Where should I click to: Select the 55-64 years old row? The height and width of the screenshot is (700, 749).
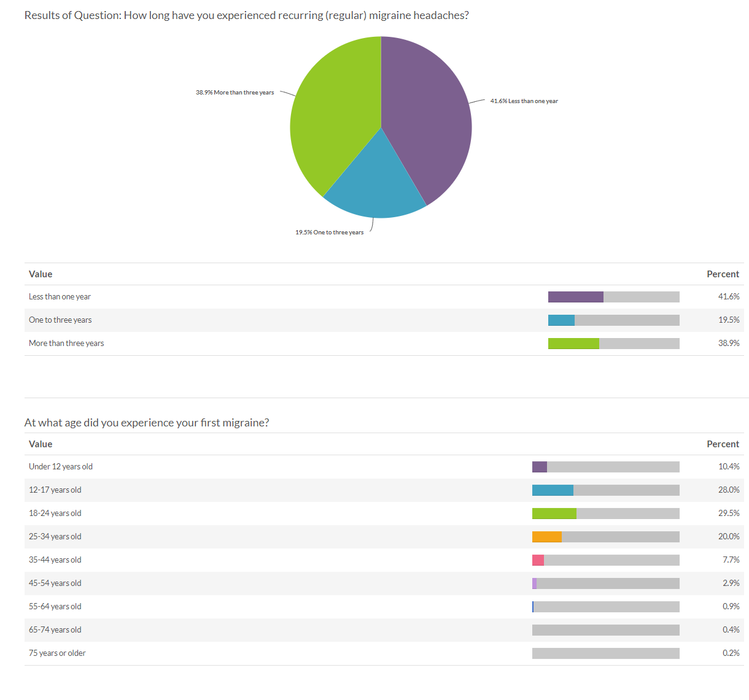click(x=55, y=606)
